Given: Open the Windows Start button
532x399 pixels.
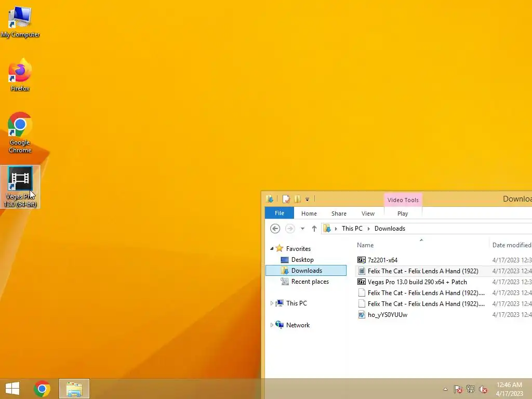Looking at the screenshot, I should click(x=12, y=389).
